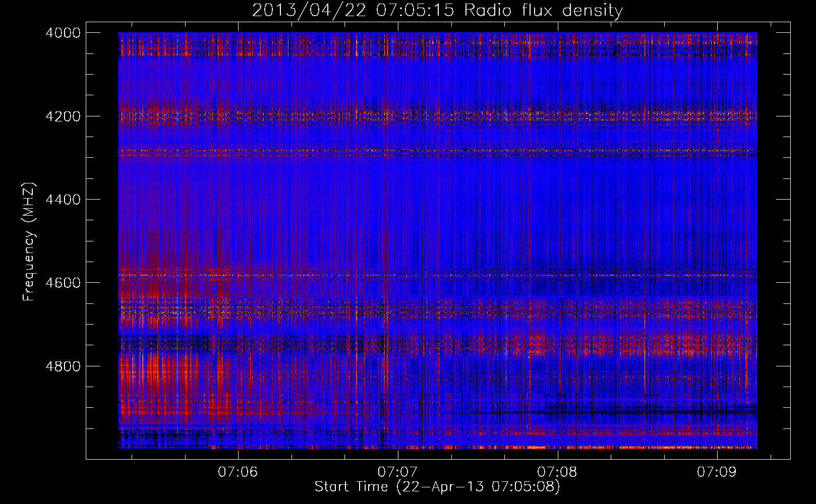
Task: Click the '07:07' time axis label
Action: (x=397, y=472)
